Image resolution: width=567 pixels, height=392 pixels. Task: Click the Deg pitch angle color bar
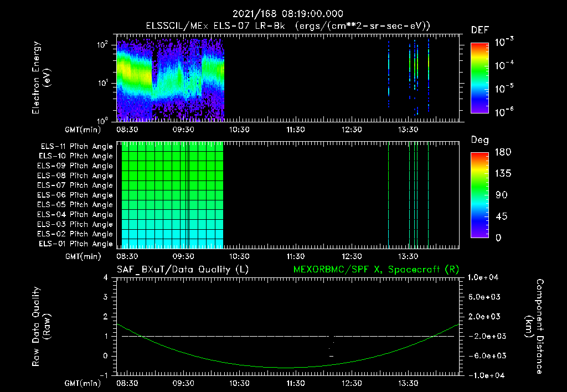coord(480,195)
